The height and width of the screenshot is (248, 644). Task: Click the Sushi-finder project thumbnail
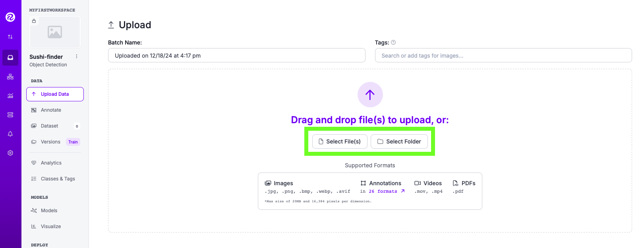(x=55, y=32)
